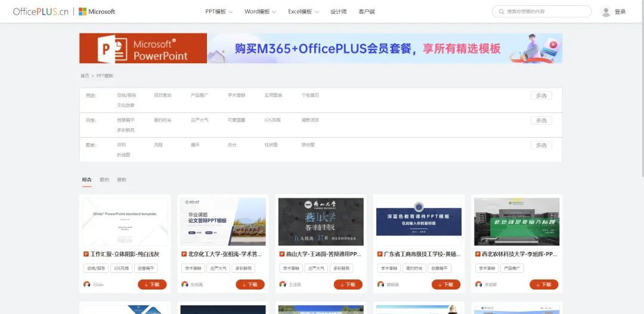
Task: Filter 图表 by 流程
Action: (158, 145)
